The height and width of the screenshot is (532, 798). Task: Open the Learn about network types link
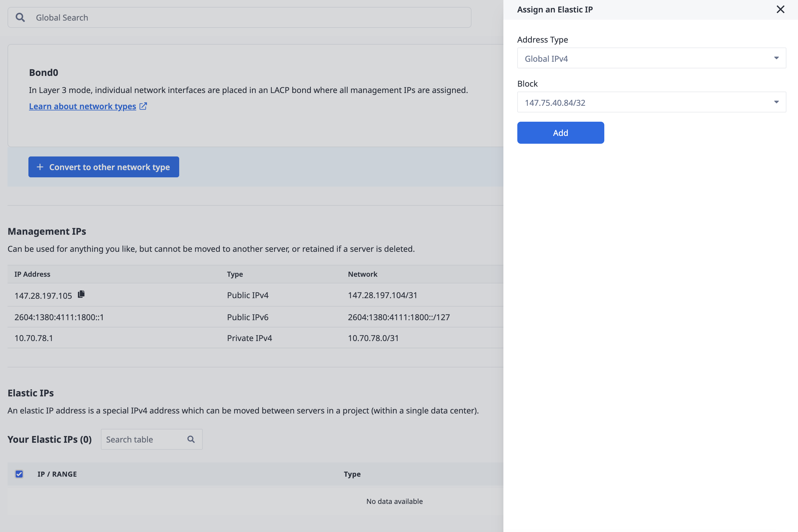click(x=82, y=106)
